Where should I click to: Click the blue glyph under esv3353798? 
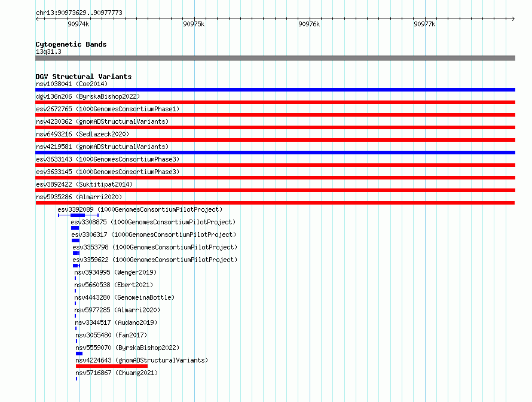pos(76,253)
